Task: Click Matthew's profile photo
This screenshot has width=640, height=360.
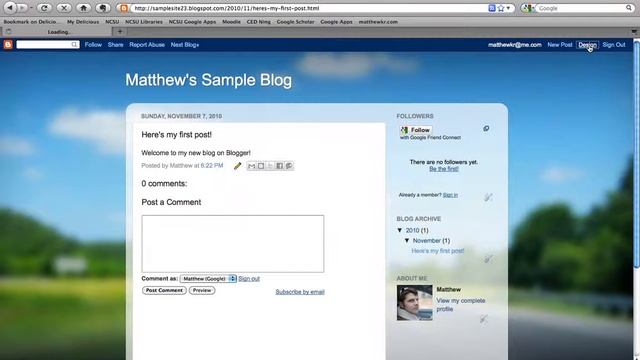Action: click(x=414, y=302)
